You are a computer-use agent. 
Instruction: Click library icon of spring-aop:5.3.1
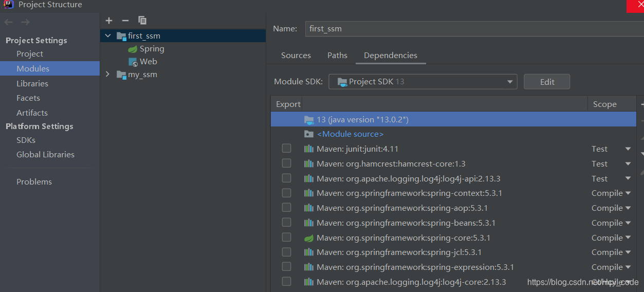click(309, 208)
